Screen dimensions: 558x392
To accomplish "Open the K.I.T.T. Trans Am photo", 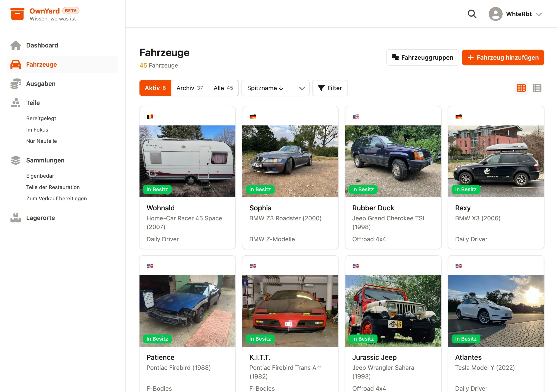I will 290,311.
